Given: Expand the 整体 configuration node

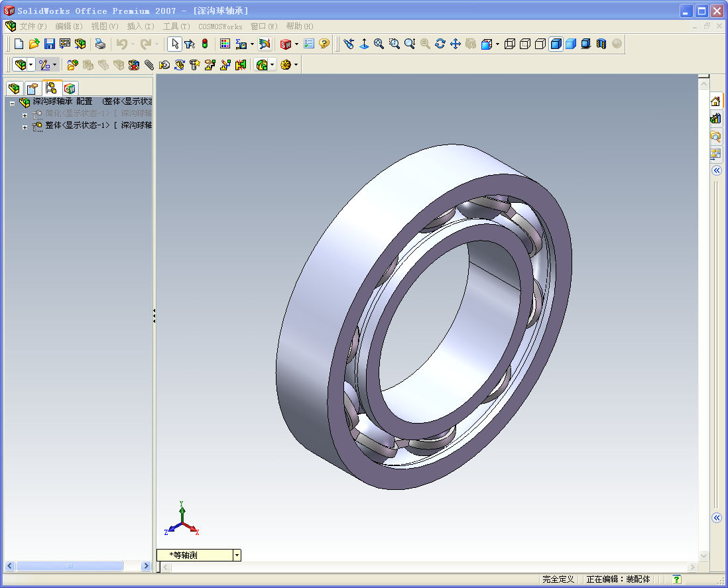Looking at the screenshot, I should click(25, 127).
